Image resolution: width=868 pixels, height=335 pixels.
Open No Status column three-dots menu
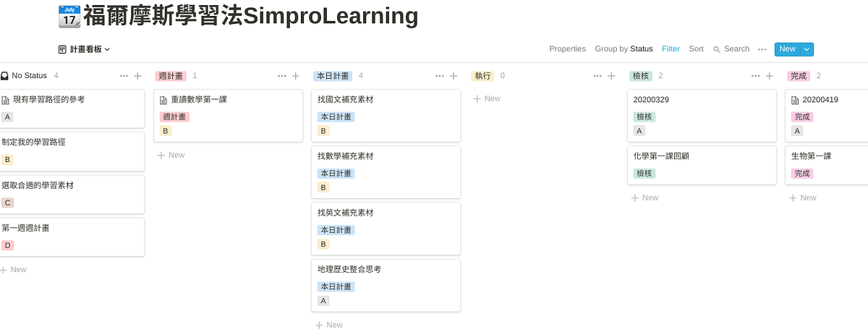[124, 76]
